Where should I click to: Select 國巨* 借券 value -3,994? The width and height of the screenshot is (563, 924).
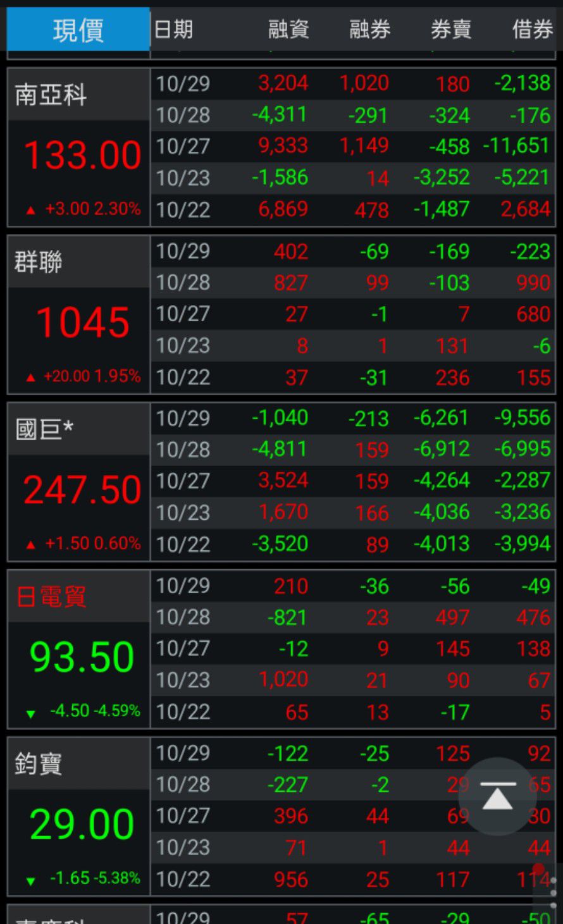[x=523, y=544]
